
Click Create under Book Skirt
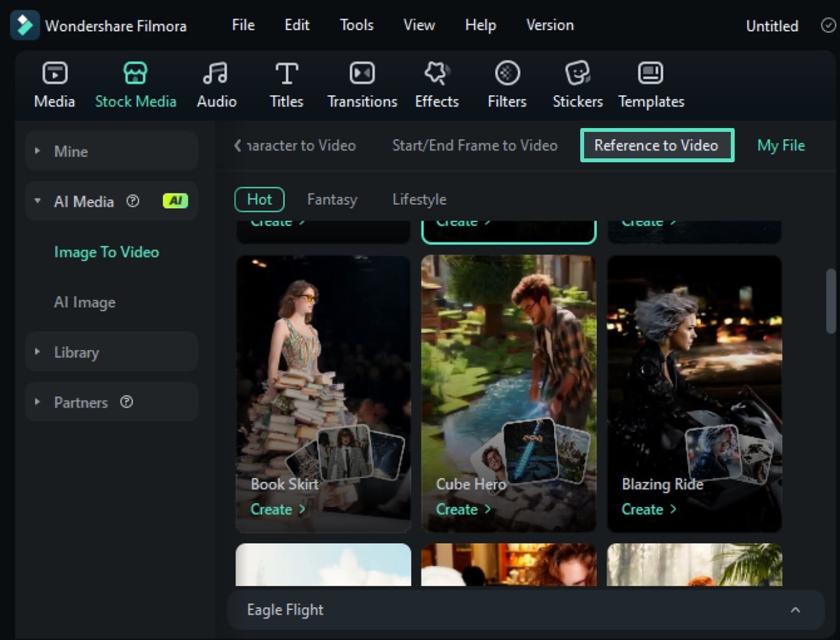point(277,509)
